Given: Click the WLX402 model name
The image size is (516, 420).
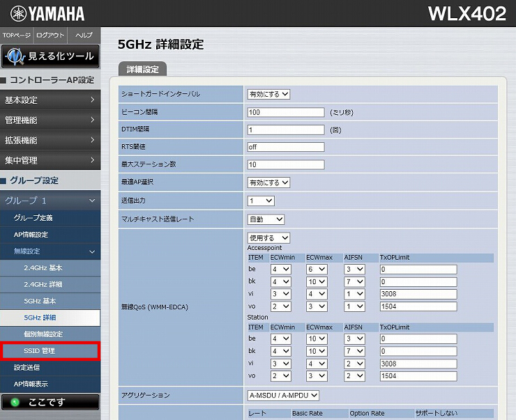Looking at the screenshot, I should (x=467, y=14).
